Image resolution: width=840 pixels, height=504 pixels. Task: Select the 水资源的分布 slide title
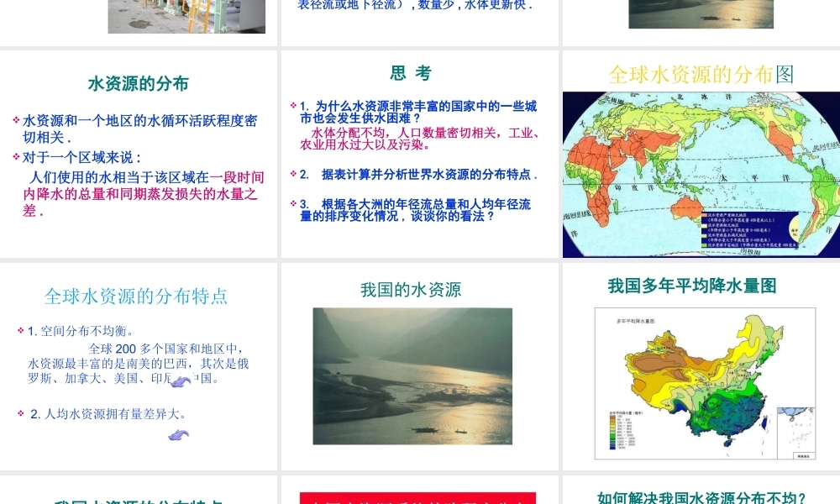[x=139, y=83]
